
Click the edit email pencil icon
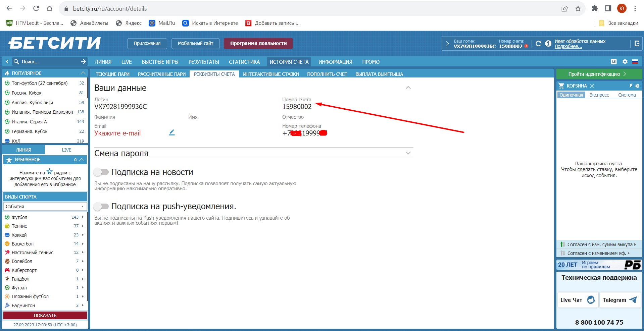pyautogui.click(x=172, y=132)
